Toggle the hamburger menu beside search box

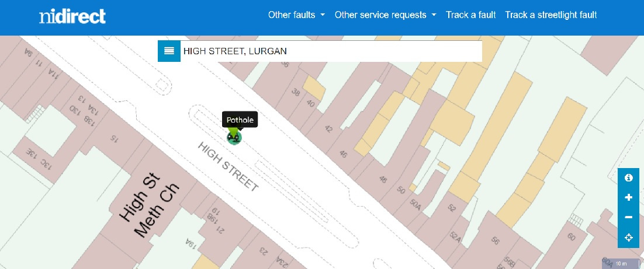(169, 51)
